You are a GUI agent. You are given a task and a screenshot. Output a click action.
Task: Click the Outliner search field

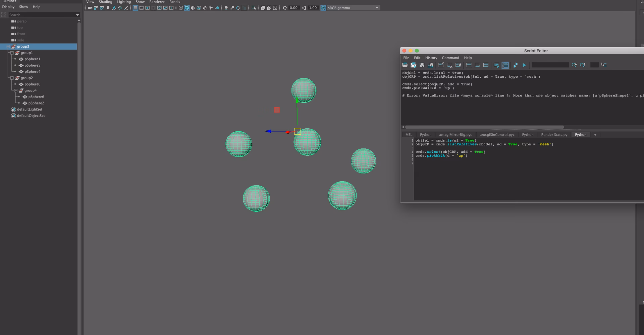pos(42,15)
